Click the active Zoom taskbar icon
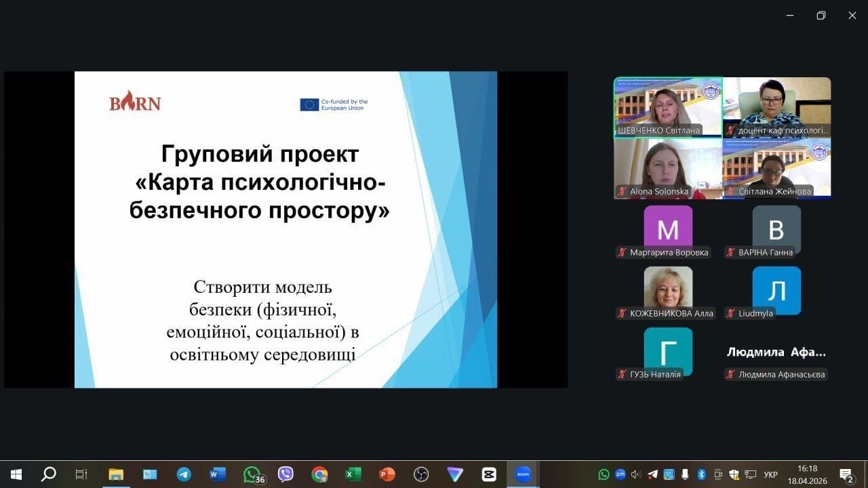Image resolution: width=868 pixels, height=488 pixels. point(522,474)
